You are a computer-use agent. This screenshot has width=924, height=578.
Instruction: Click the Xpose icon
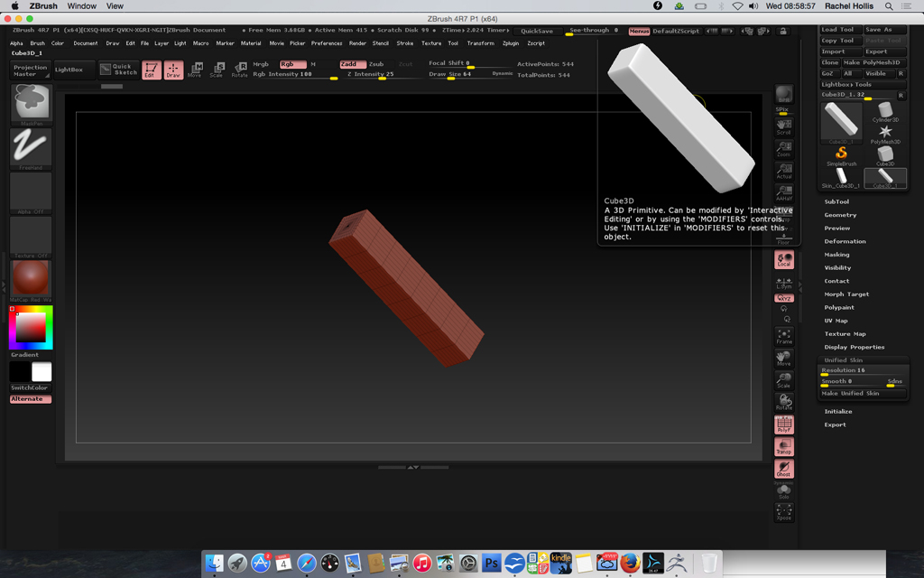click(x=784, y=512)
